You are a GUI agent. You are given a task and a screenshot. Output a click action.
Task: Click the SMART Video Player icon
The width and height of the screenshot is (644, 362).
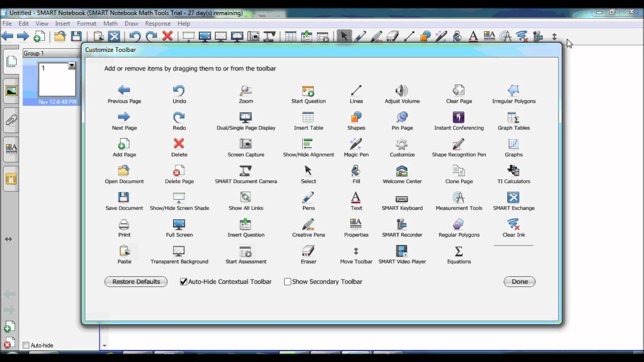(x=401, y=250)
